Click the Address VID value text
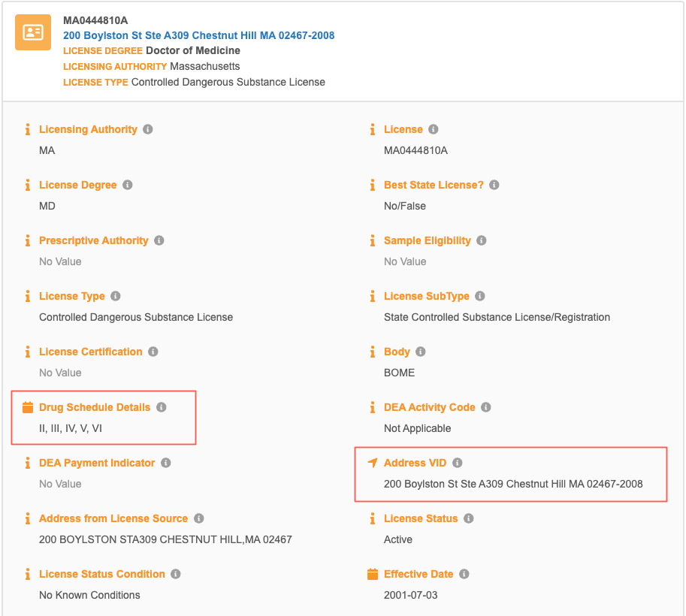686x616 pixels. [x=513, y=484]
